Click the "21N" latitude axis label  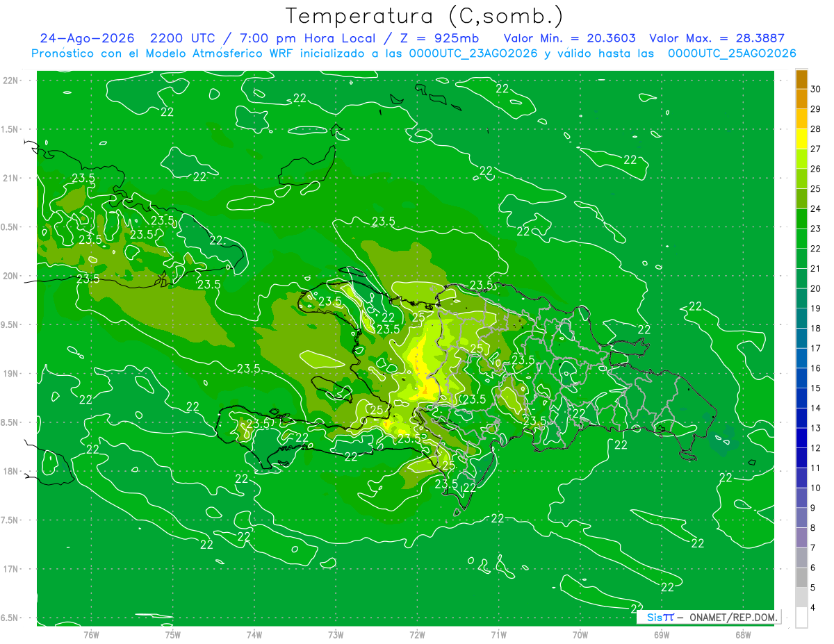(x=10, y=179)
